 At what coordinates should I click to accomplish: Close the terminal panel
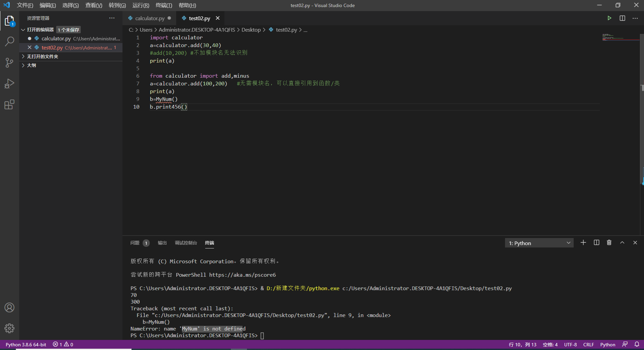pos(635,243)
